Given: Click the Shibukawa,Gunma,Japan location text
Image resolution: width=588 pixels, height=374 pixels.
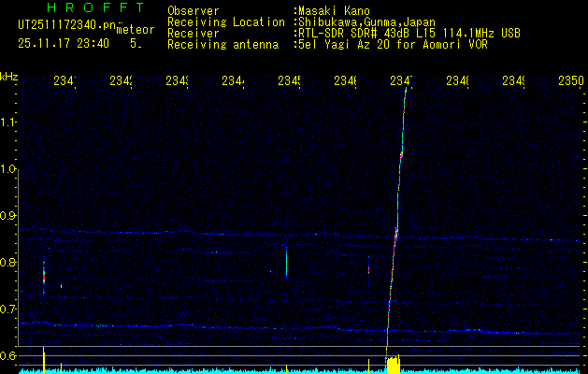Looking at the screenshot, I should pos(366,22).
